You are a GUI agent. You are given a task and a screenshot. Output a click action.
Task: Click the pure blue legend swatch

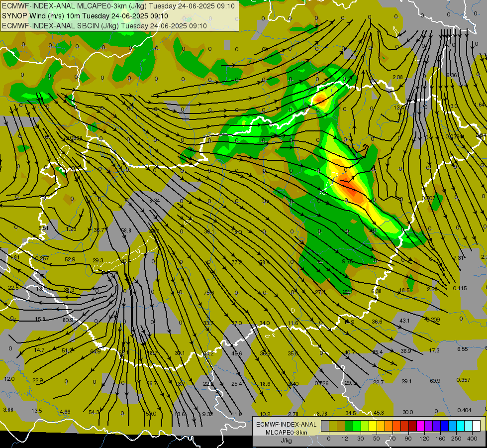coord(445,426)
